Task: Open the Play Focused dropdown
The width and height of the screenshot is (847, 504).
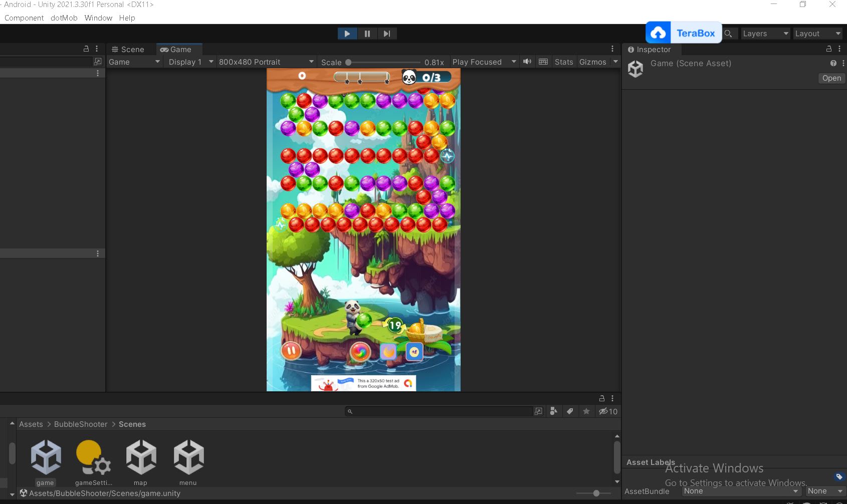Action: pos(484,62)
